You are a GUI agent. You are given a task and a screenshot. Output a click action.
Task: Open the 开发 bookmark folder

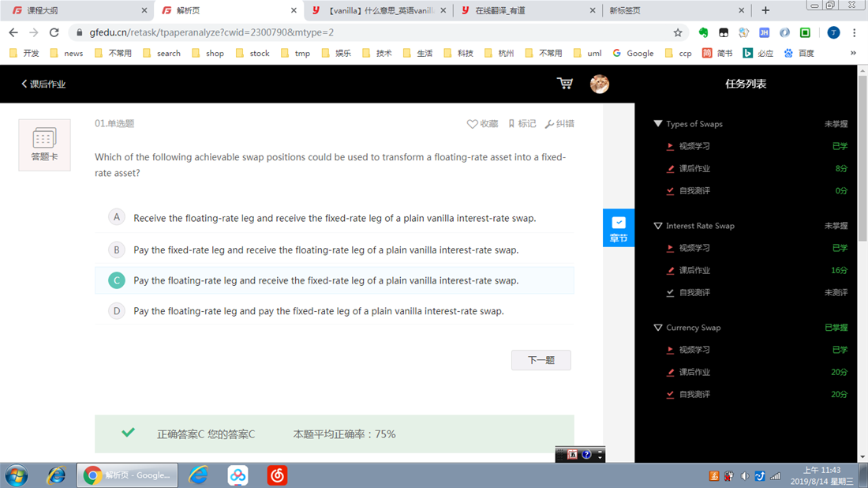tap(24, 53)
